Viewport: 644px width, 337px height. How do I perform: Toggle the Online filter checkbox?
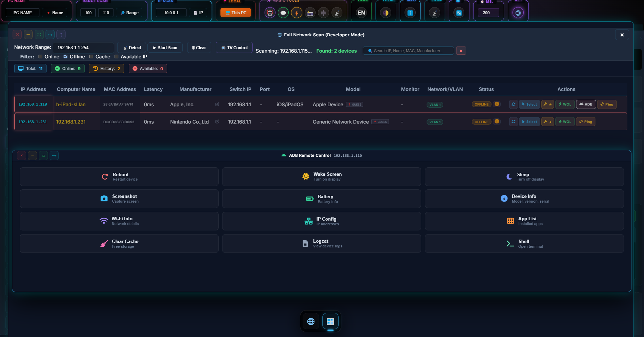click(x=40, y=57)
